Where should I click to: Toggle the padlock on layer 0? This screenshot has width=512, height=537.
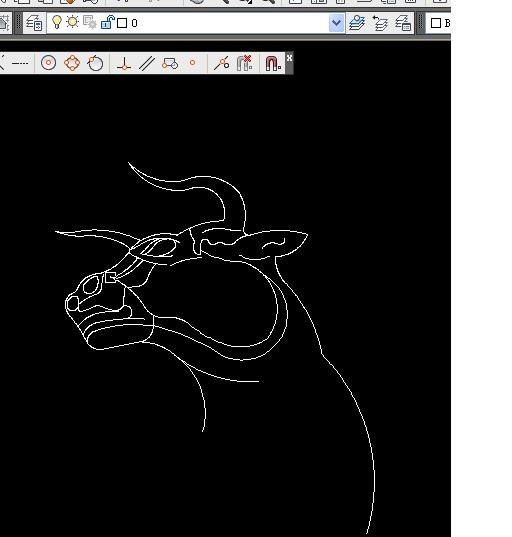[x=107, y=23]
